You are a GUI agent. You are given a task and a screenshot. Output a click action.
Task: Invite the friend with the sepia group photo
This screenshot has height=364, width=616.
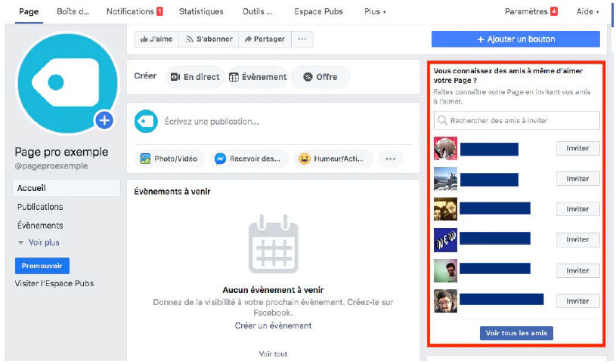click(x=577, y=209)
